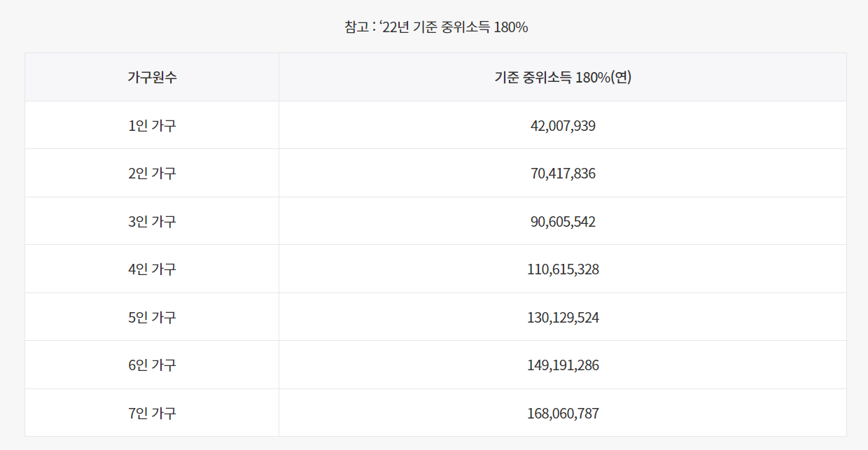Click the 1인 가구 row label
This screenshot has width=868, height=450.
click(x=151, y=125)
